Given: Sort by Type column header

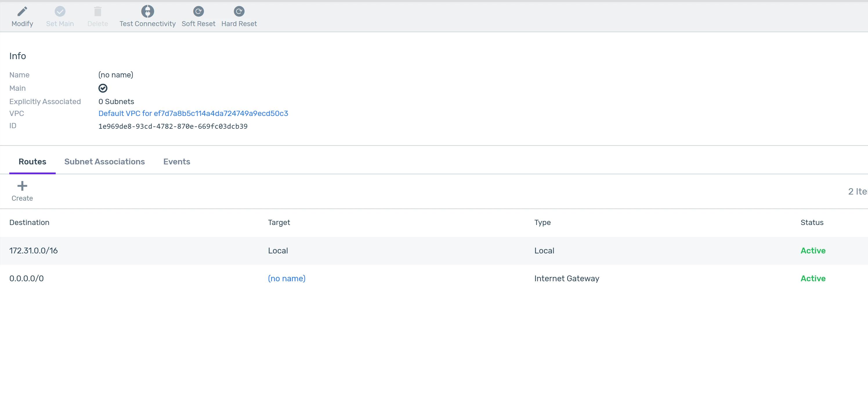Looking at the screenshot, I should [x=542, y=222].
